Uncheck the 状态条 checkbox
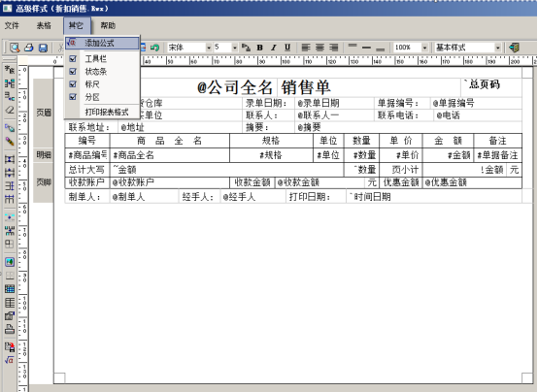Screen dimensions: 538x392 click(x=73, y=72)
